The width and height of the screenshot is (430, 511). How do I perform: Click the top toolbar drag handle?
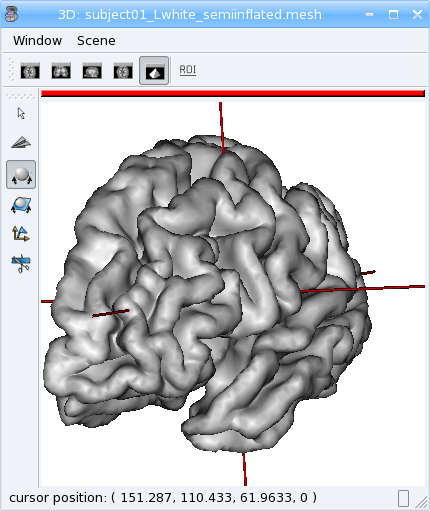tap(12, 70)
